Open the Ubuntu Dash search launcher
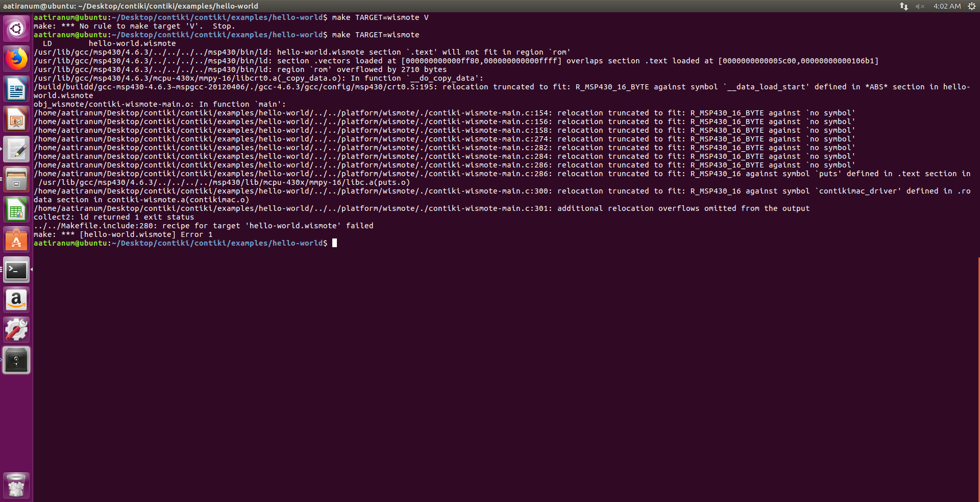 (x=16, y=29)
